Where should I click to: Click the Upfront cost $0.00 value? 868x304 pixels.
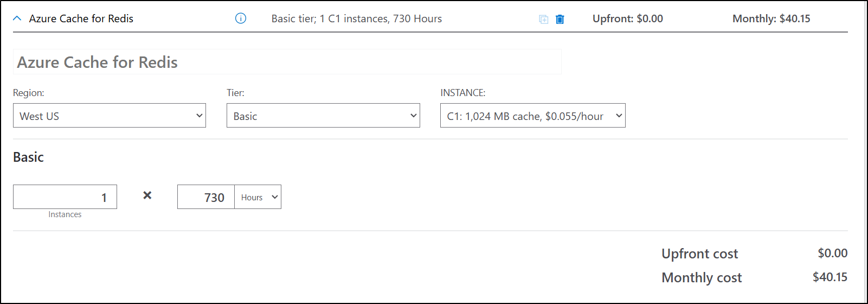tap(833, 253)
